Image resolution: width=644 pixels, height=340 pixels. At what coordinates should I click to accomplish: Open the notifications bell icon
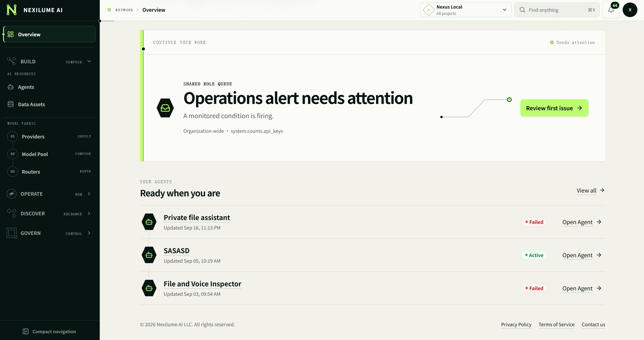(x=611, y=10)
